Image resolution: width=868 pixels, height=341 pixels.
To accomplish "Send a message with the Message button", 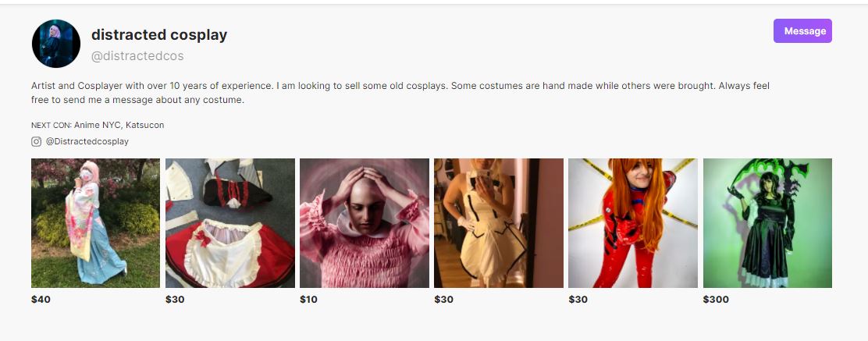I will coord(802,31).
